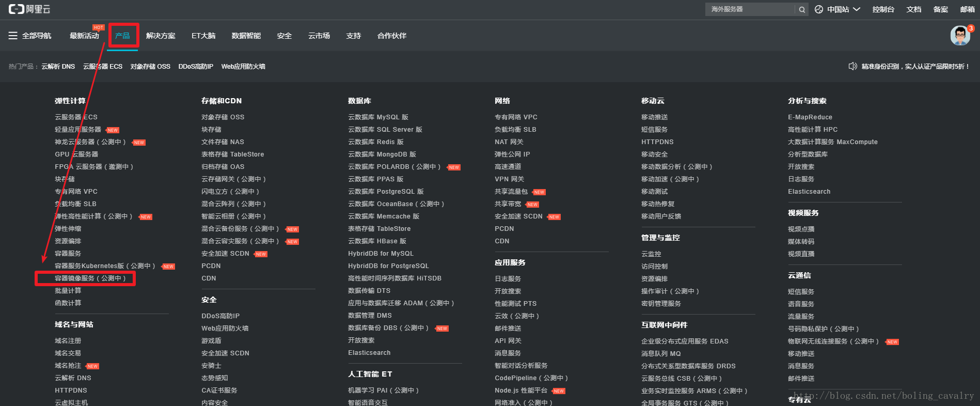Viewport: 980px width, 406px height.
Task: Open 函数计算 link
Action: point(68,303)
